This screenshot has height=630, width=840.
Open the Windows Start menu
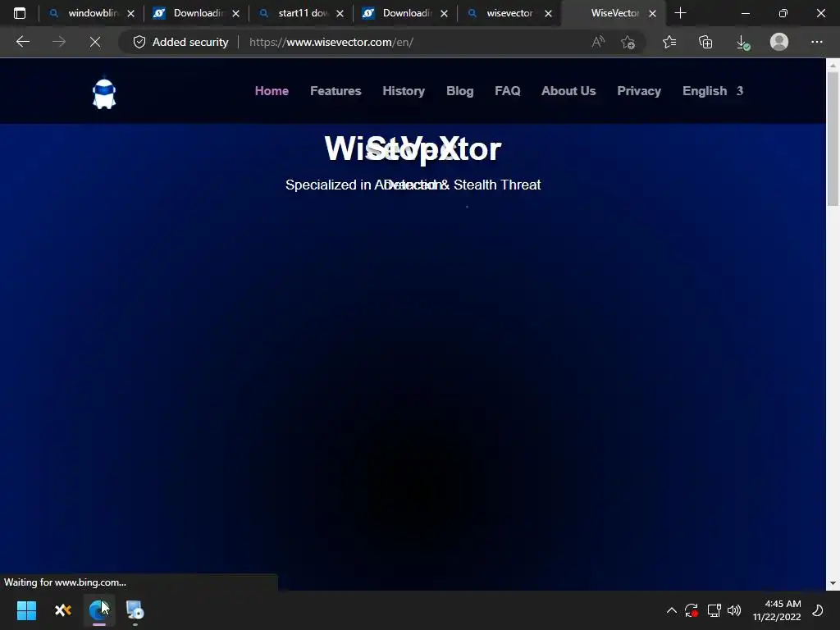tap(26, 610)
